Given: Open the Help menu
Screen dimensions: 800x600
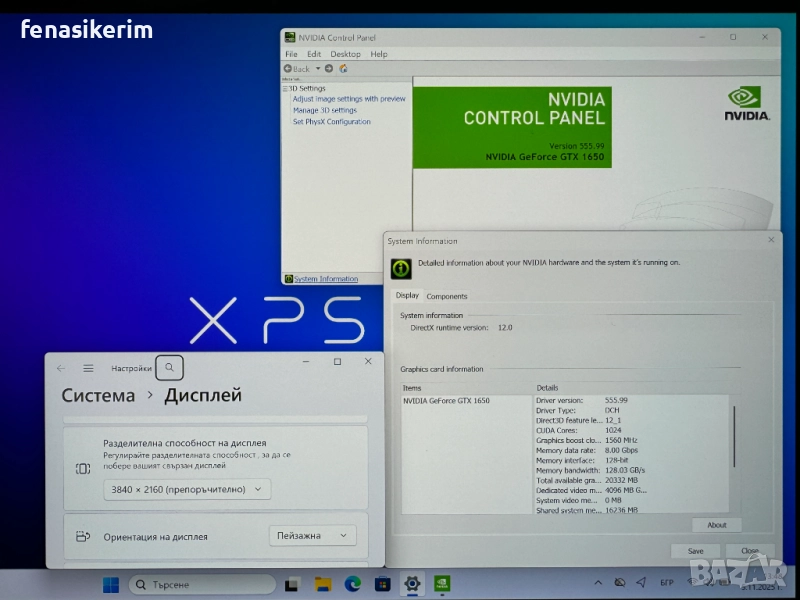Looking at the screenshot, I should 379,54.
